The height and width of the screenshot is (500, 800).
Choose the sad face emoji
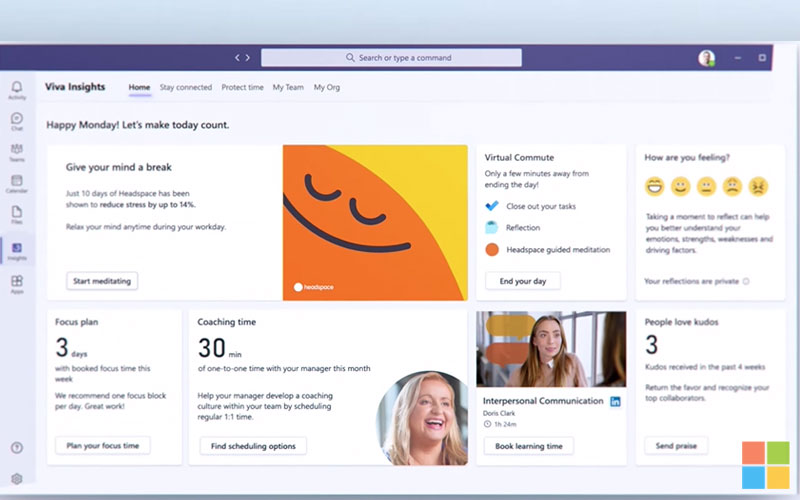(732, 186)
